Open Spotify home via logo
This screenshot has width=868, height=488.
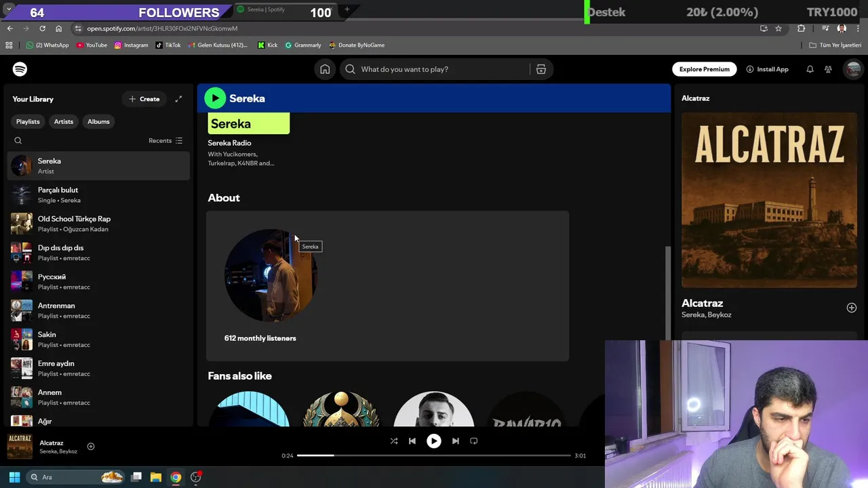[20, 69]
